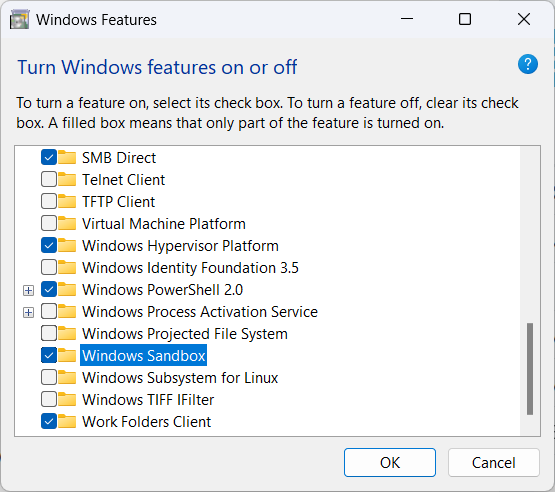Screen dimensions: 555x492
Task: Tick the TFTP Client checkbox
Action: [x=49, y=201]
